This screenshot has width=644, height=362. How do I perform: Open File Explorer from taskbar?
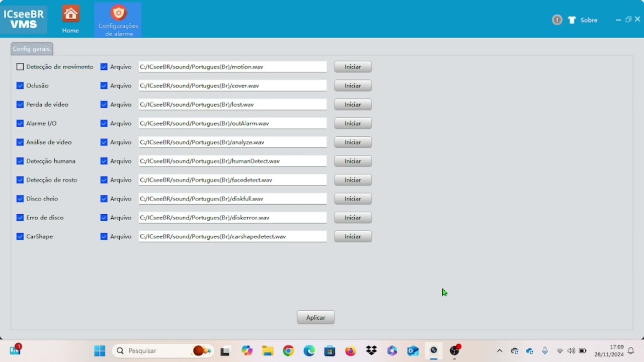267,351
